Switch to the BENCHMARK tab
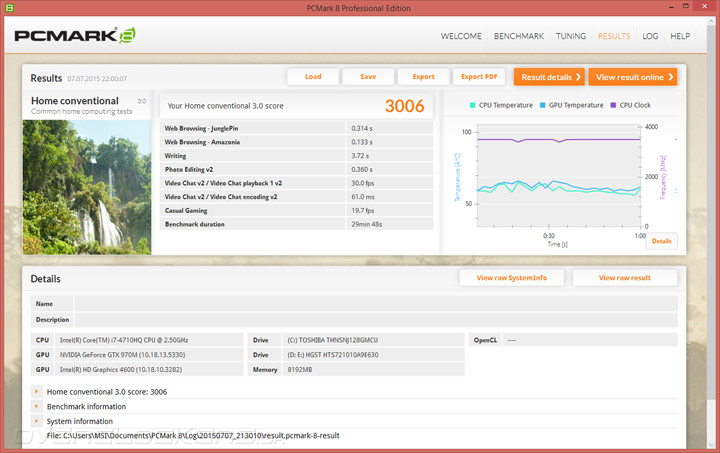Image resolution: width=720 pixels, height=453 pixels. 519,36
